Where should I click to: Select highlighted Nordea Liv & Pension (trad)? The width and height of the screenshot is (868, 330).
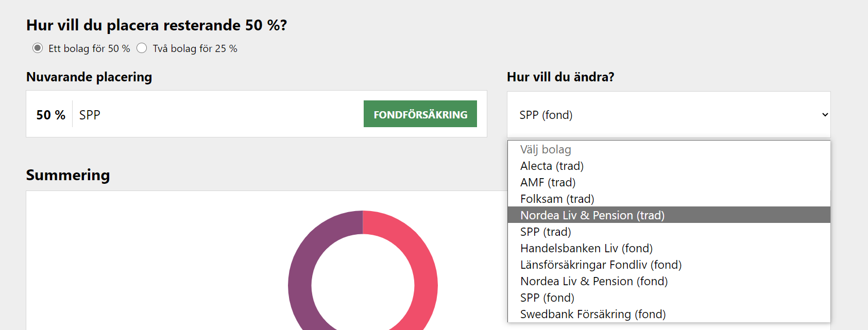point(592,215)
